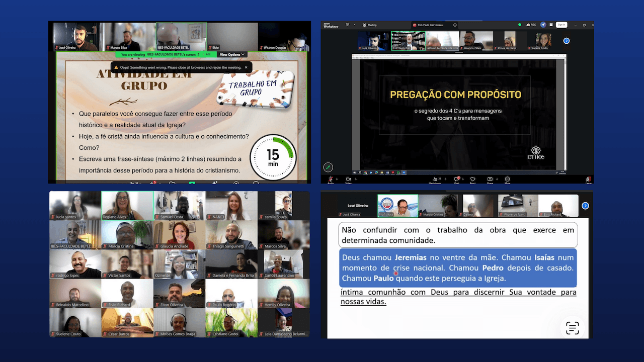Click the square icon left of Sign in
This screenshot has width=644, height=362.
(x=551, y=25)
